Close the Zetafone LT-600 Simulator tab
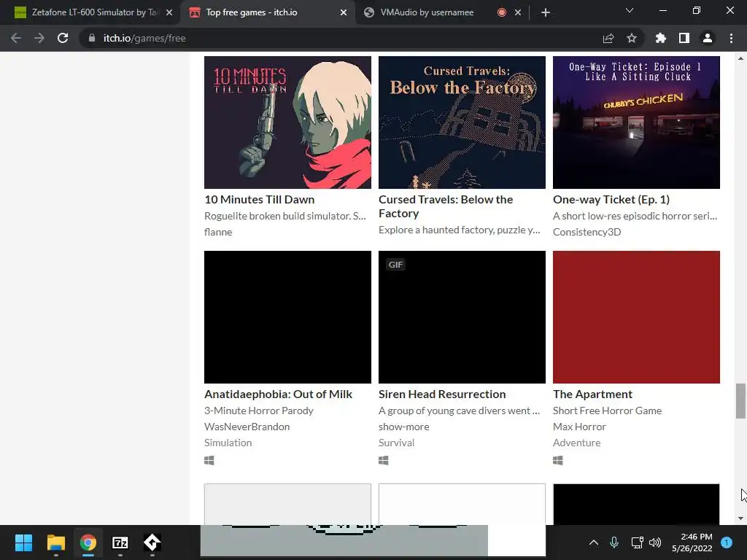The height and width of the screenshot is (560, 747). [169, 12]
